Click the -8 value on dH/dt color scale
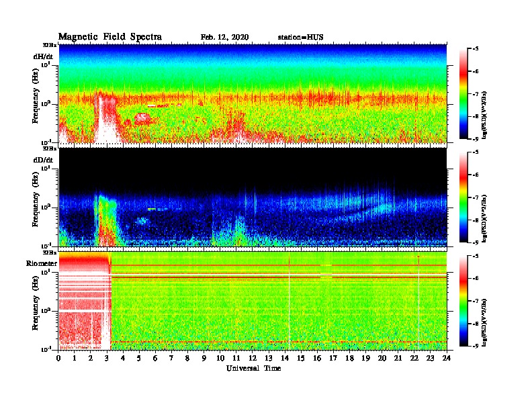Screen dimensions: 532x411 [476, 116]
